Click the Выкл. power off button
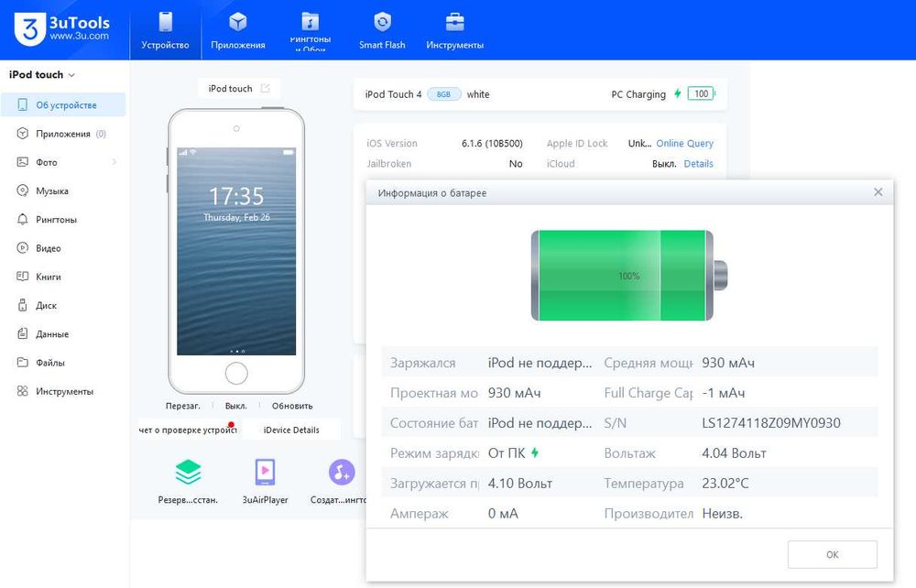Image resolution: width=916 pixels, height=588 pixels. click(x=236, y=406)
